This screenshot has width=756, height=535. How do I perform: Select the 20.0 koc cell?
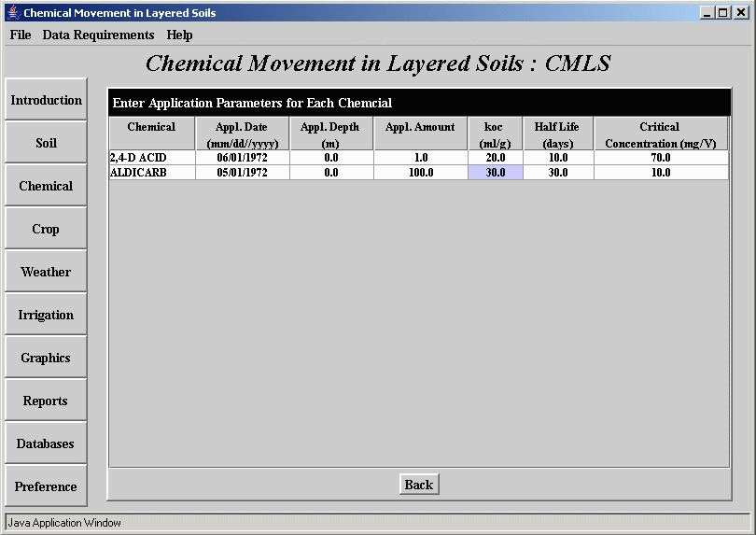(x=496, y=158)
